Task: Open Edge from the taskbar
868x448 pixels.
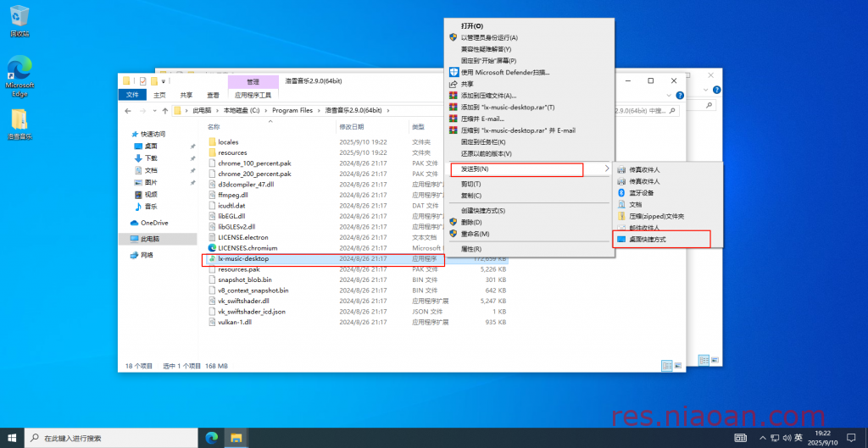Action: click(211, 438)
